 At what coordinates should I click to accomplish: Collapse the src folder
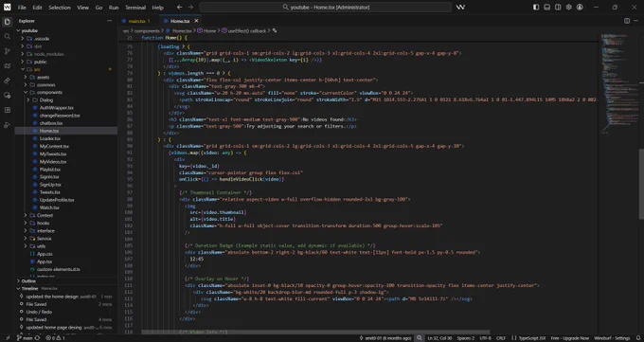(x=22, y=69)
